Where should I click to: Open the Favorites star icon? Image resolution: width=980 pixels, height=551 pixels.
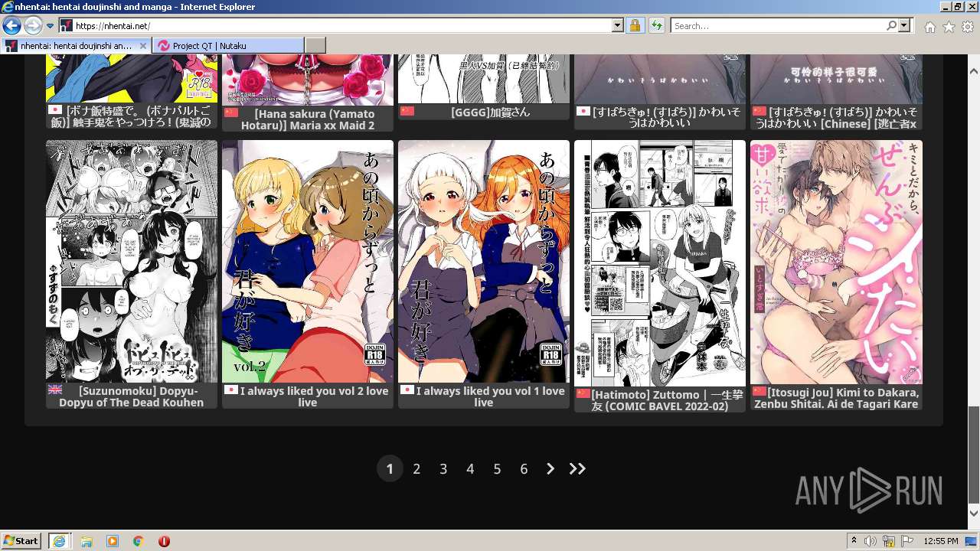pos(949,27)
